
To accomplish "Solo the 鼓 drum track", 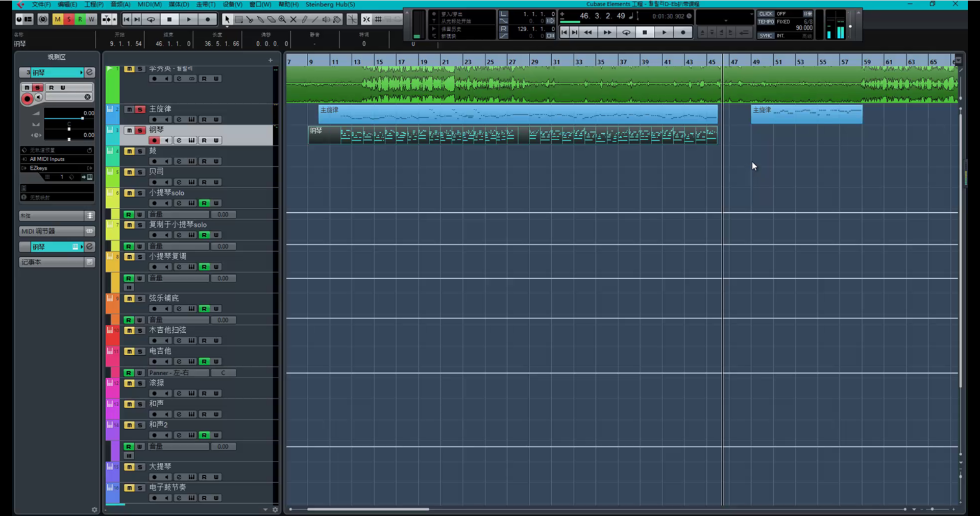I will click(140, 151).
